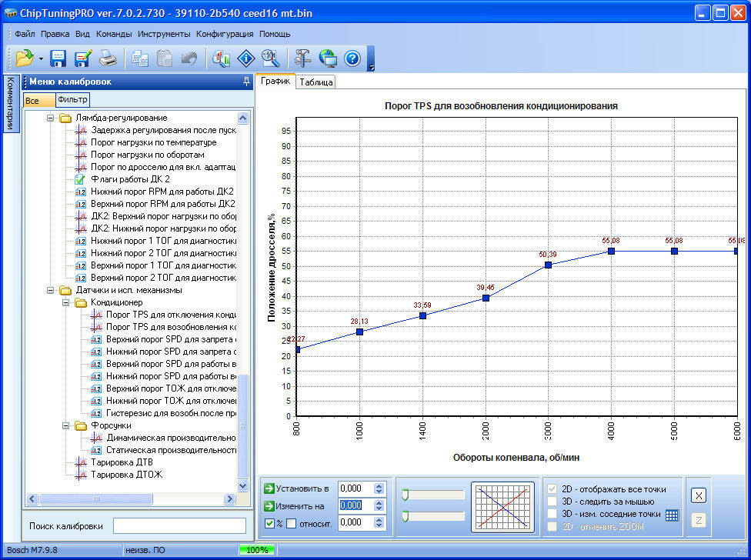Click the blue diamond info toolbar icon
The width and height of the screenshot is (751, 560).
tap(246, 58)
